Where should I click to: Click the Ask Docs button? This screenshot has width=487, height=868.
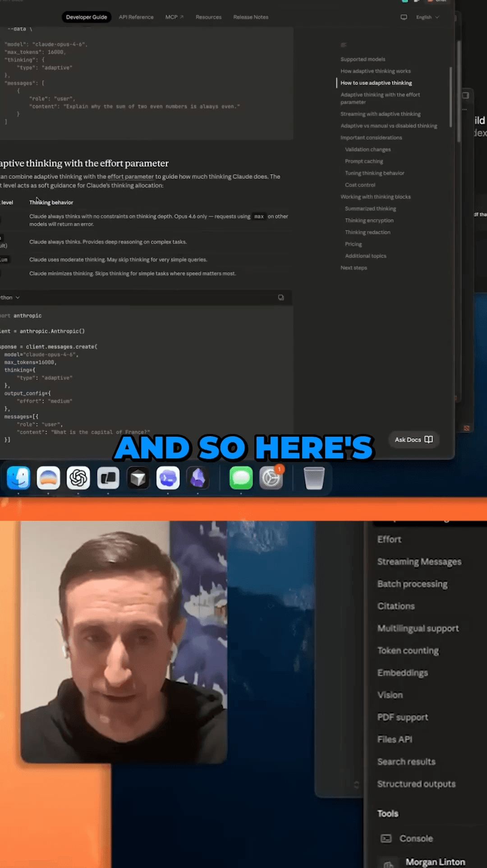414,439
